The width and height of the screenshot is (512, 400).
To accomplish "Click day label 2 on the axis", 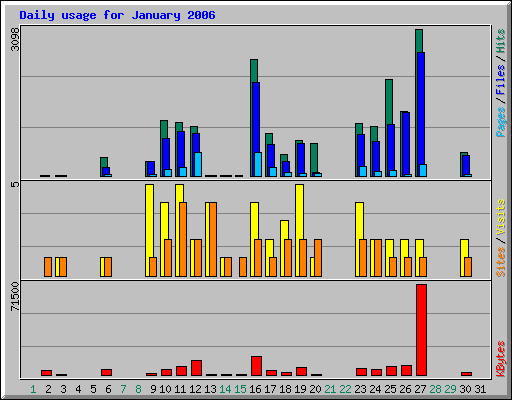I will [48, 389].
